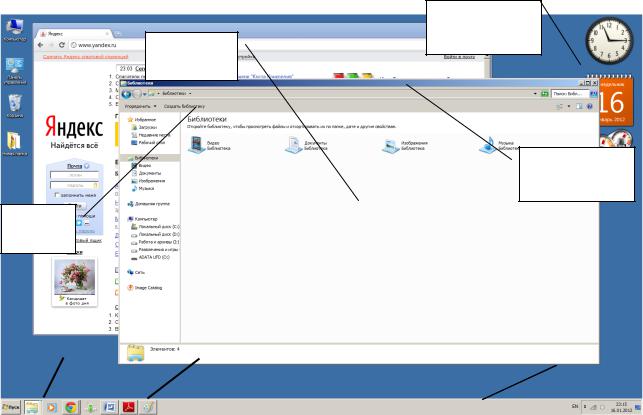Select Локальный диск (D:) in the tree

pos(155,235)
